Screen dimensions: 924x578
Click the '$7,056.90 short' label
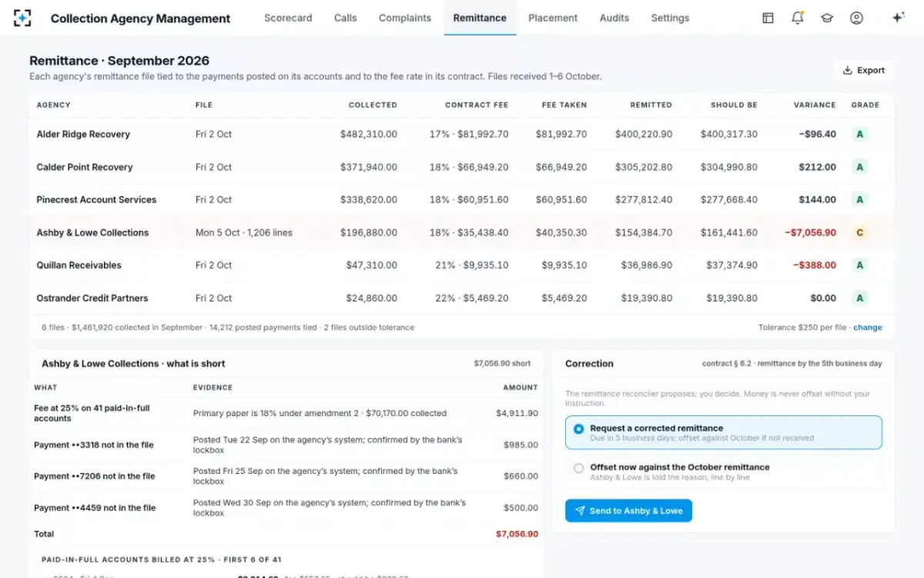coord(502,364)
